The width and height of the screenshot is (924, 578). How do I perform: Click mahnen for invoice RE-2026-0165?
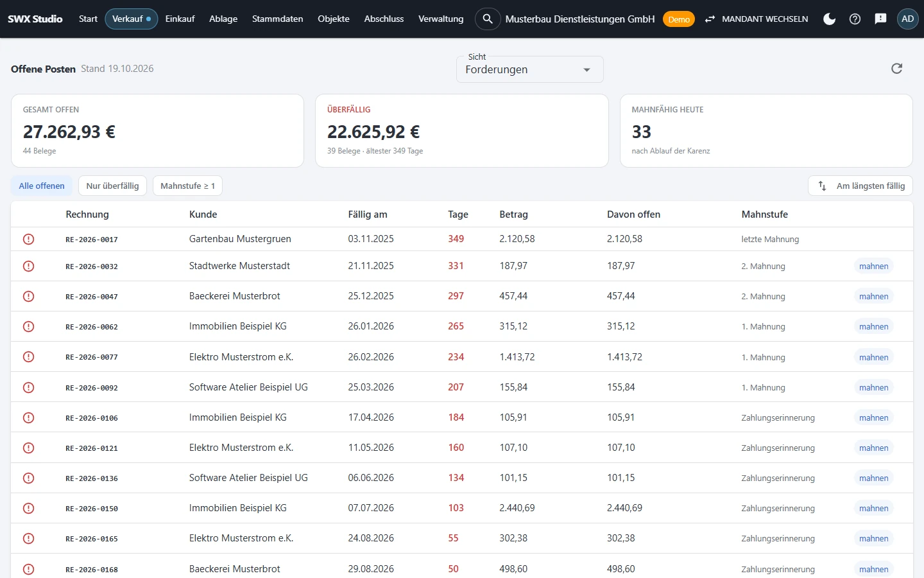click(x=873, y=538)
